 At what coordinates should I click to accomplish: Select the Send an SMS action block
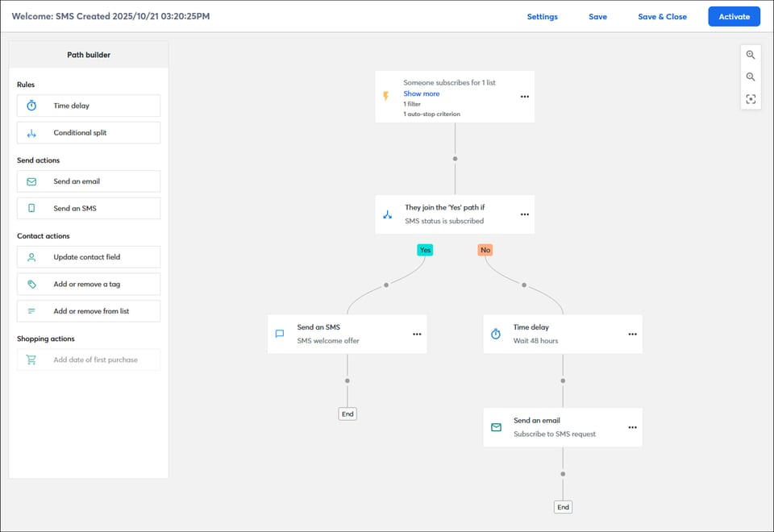[89, 208]
